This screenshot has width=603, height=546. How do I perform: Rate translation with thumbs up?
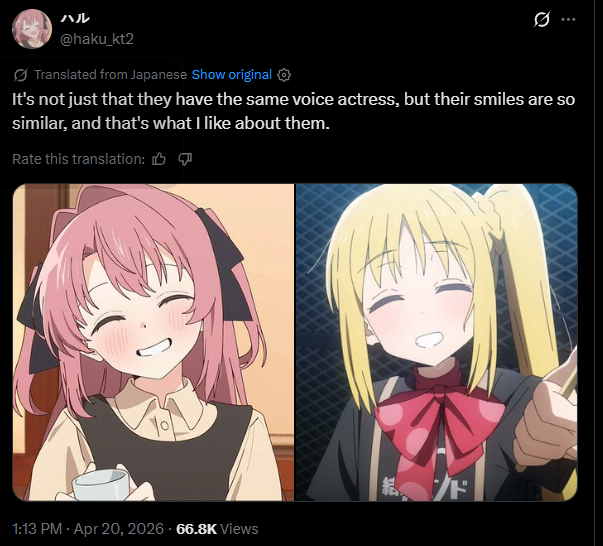[x=159, y=159]
